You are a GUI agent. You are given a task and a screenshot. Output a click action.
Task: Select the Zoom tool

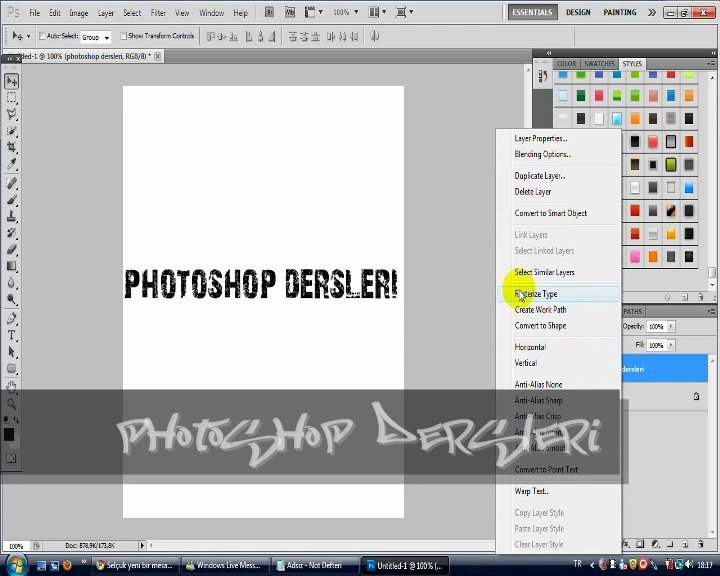pos(12,404)
